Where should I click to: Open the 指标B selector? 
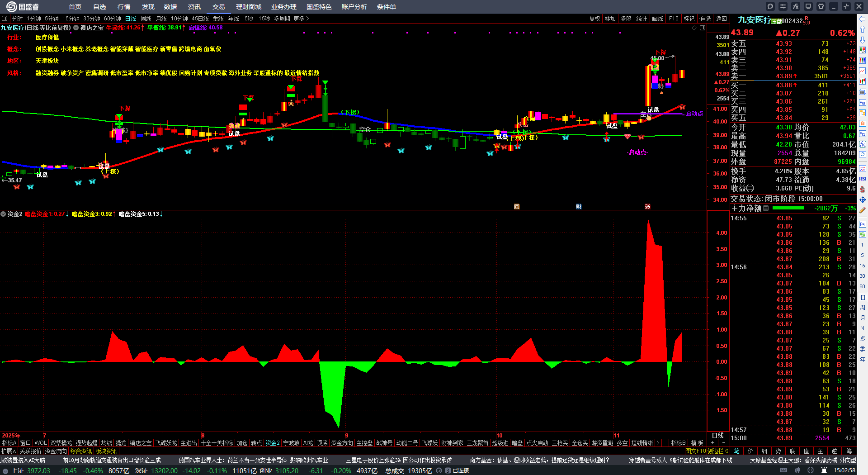[679, 443]
